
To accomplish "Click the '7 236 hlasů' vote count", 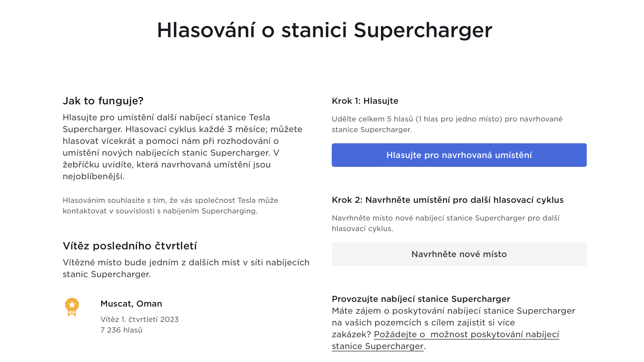I will 121,330.
